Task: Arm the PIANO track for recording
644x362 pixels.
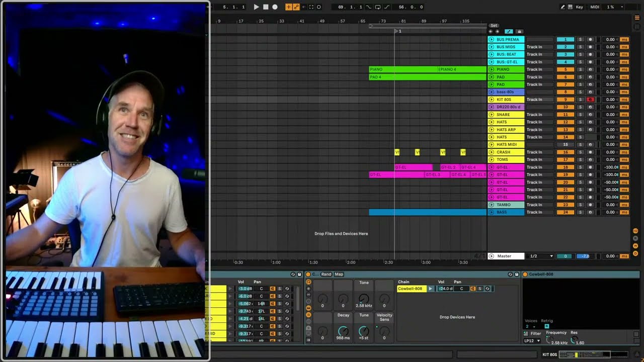Action: (591, 69)
